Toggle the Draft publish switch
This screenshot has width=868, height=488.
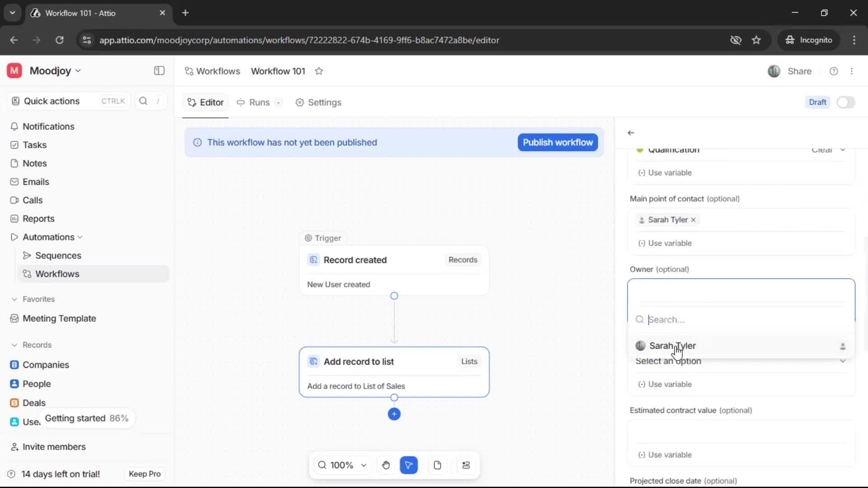[x=845, y=102]
